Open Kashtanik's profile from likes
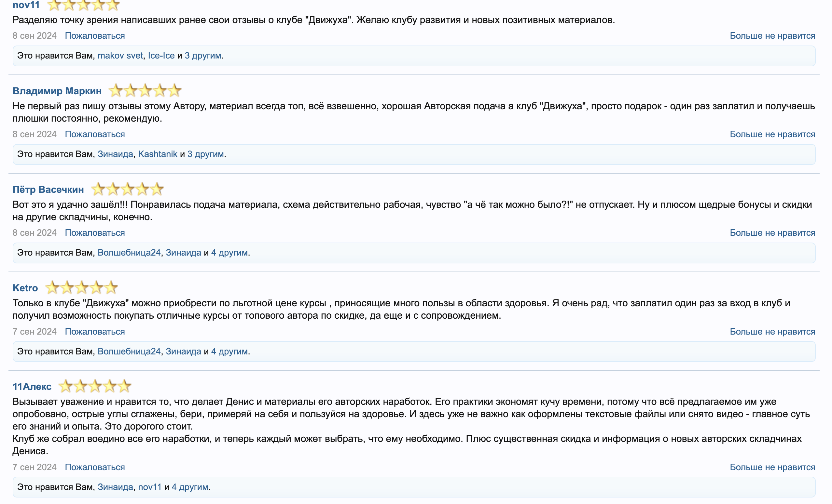The height and width of the screenshot is (504, 832). coord(158,154)
